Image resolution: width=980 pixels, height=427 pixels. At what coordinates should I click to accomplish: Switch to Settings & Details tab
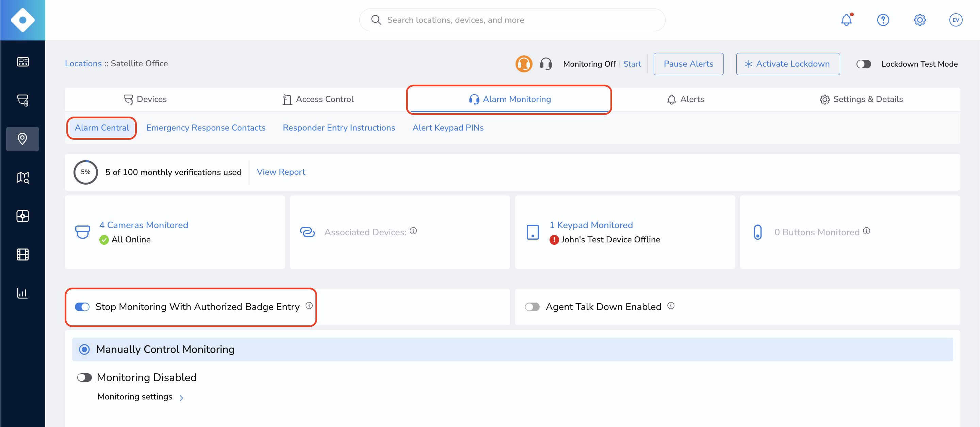tap(861, 99)
